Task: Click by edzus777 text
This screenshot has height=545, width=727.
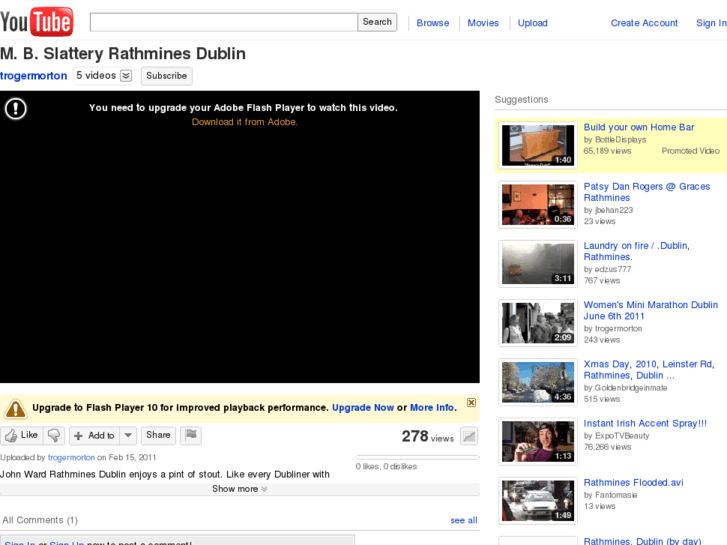Action: (607, 269)
